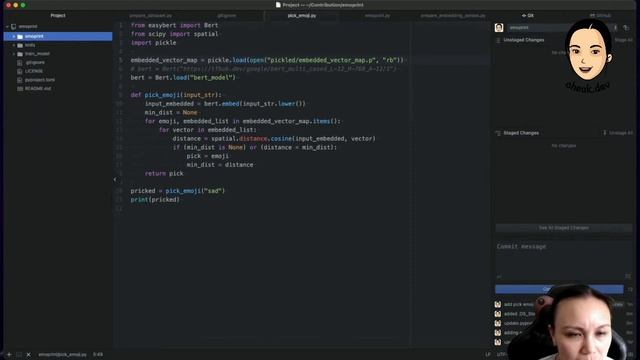
Task: Focus the Commit message field
Action: pyautogui.click(x=564, y=260)
